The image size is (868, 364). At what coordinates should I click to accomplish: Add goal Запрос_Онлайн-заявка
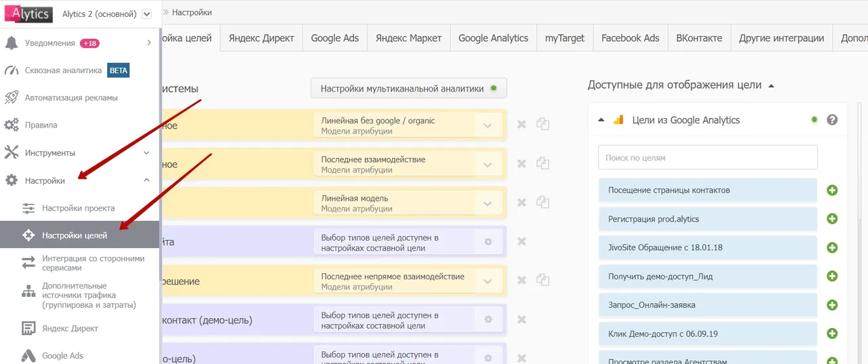pos(832,305)
